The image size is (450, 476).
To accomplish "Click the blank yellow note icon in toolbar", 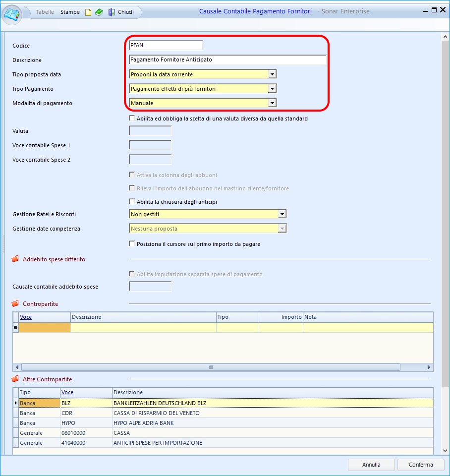I will [x=89, y=12].
